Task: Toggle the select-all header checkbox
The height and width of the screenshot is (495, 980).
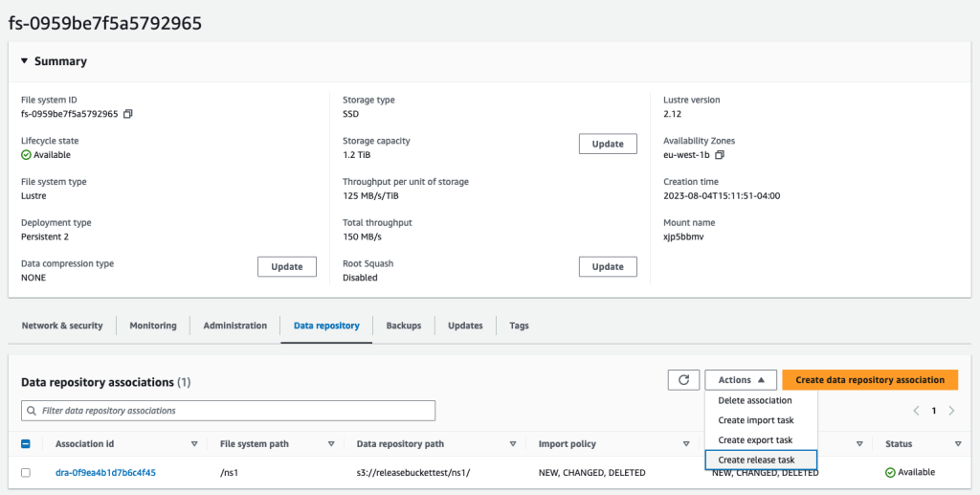Action: (x=26, y=443)
